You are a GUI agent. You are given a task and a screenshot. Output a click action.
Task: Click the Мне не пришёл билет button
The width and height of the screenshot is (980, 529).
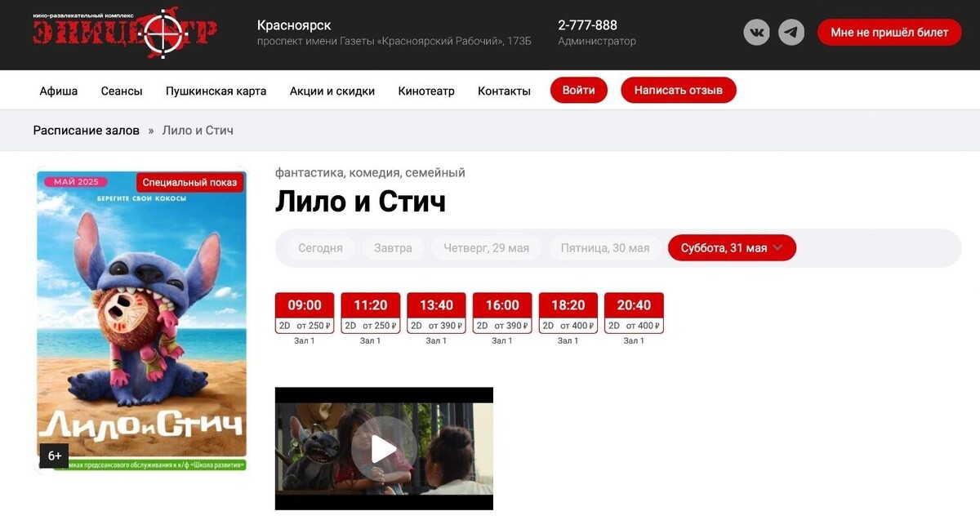point(889,32)
